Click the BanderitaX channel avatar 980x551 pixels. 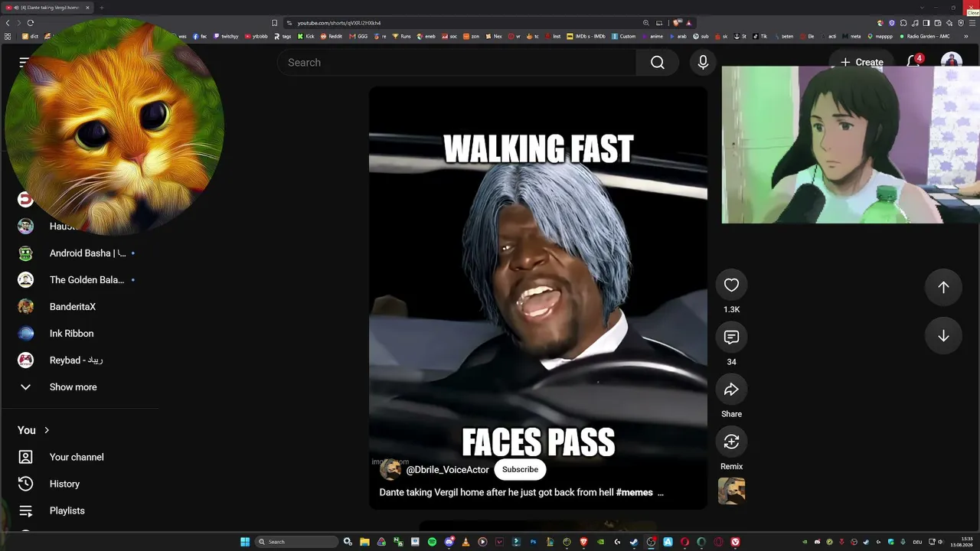(x=25, y=307)
